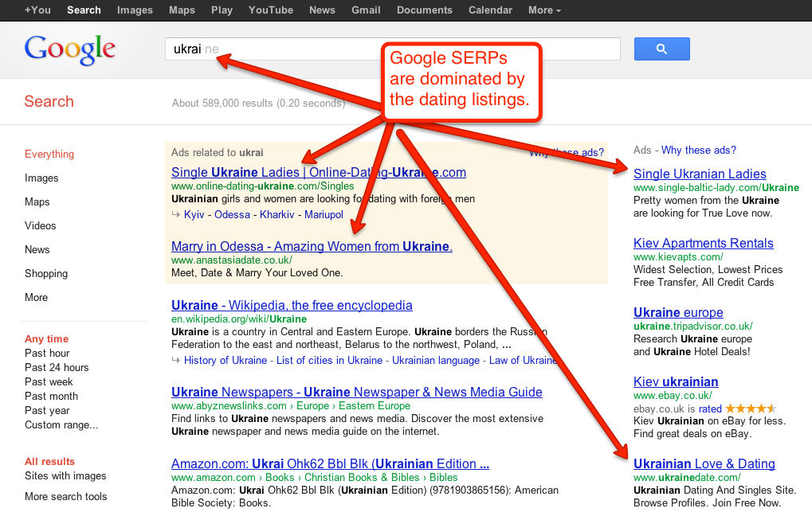Click the rated link in eBay ad
The image size is (812, 516).
click(710, 408)
